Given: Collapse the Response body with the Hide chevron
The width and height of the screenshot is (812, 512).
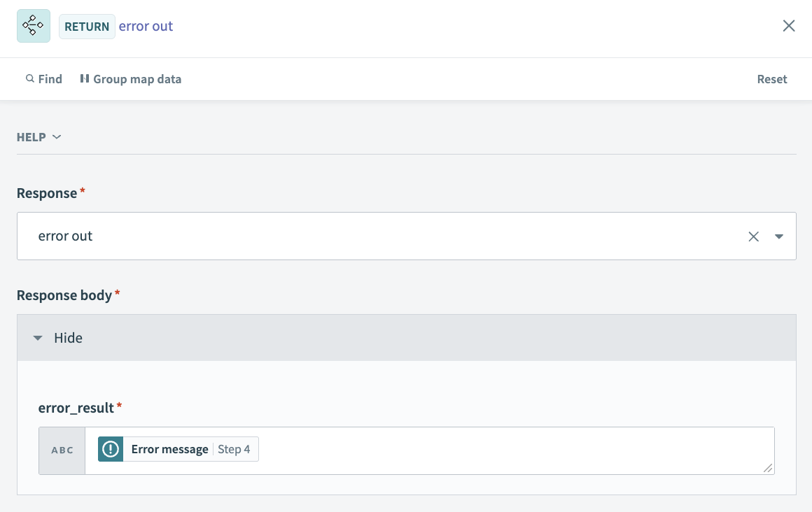Looking at the screenshot, I should (x=38, y=337).
